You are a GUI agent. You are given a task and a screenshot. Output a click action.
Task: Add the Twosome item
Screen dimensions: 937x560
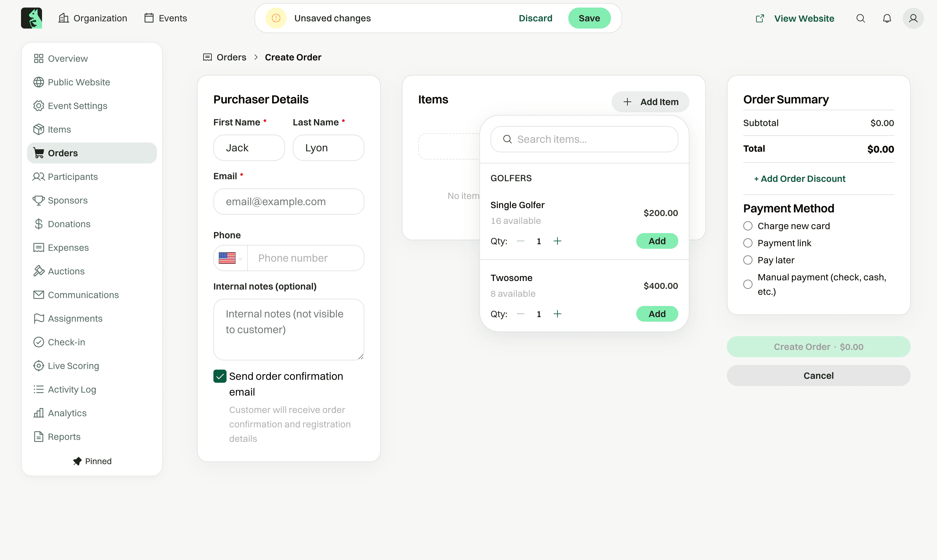pyautogui.click(x=657, y=314)
